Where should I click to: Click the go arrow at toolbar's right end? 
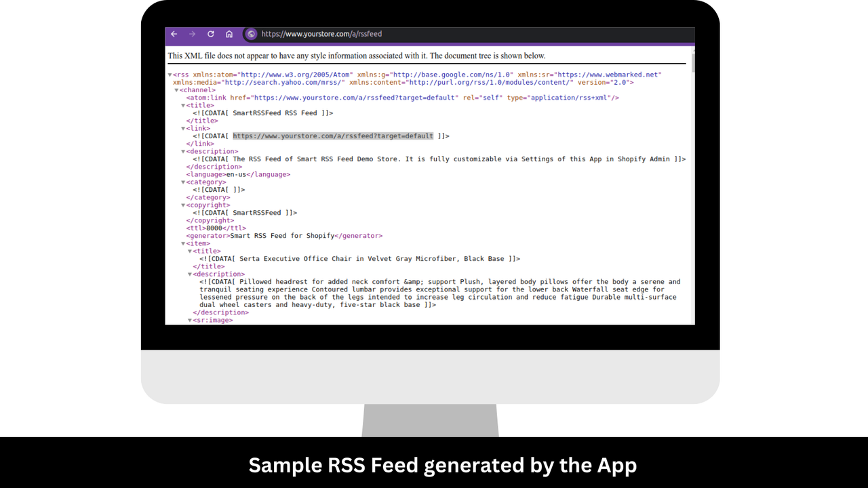pyautogui.click(x=685, y=34)
